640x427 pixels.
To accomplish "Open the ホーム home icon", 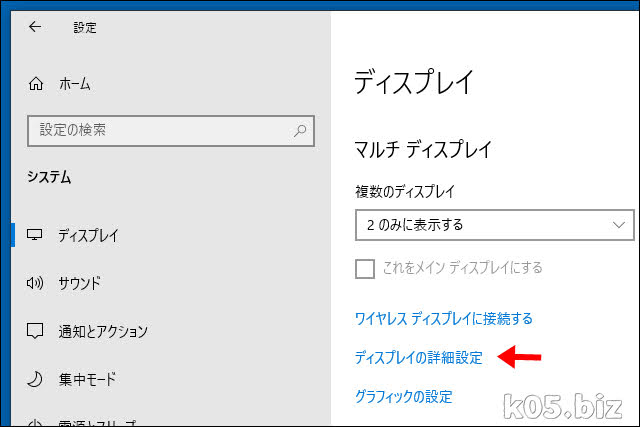I will pyautogui.click(x=36, y=84).
